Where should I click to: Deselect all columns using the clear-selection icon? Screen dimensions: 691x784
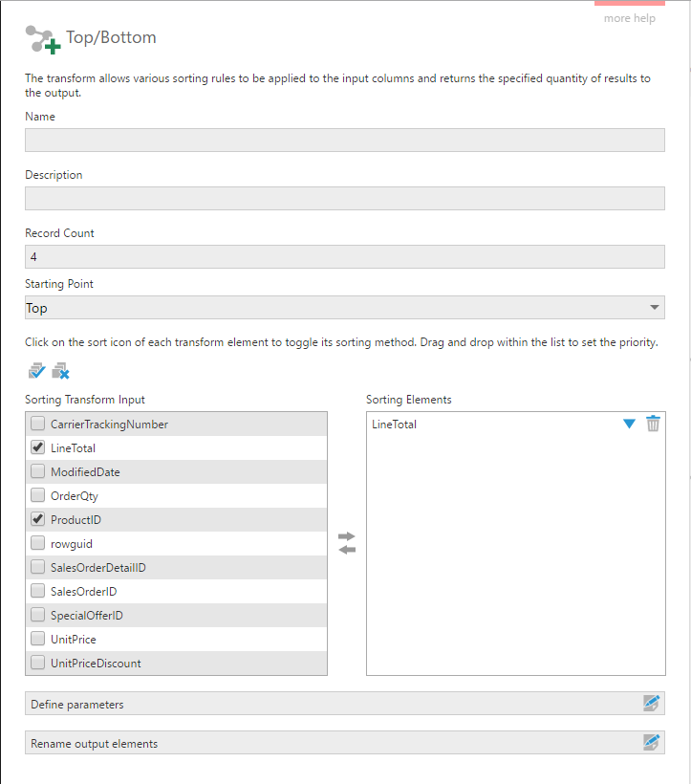coord(59,370)
